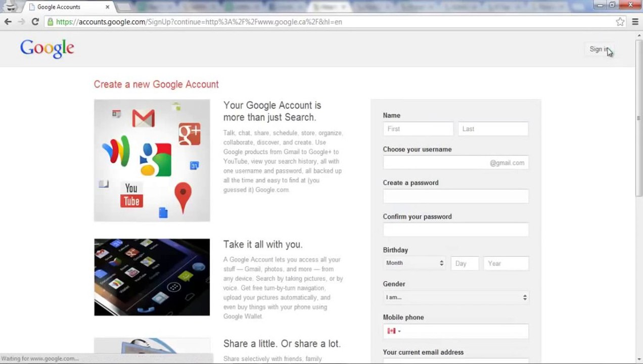Reload the page with refresh icon
643x364 pixels.
[35, 22]
